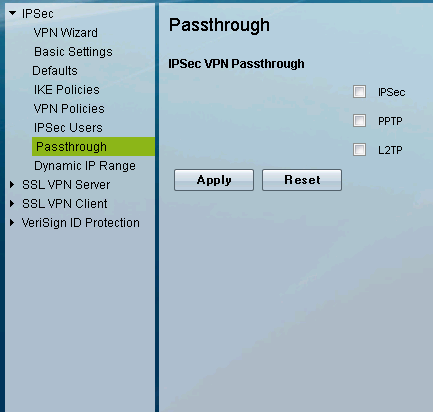Go to Basic Settings
Image resolution: width=433 pixels, height=412 pixels.
click(x=73, y=52)
